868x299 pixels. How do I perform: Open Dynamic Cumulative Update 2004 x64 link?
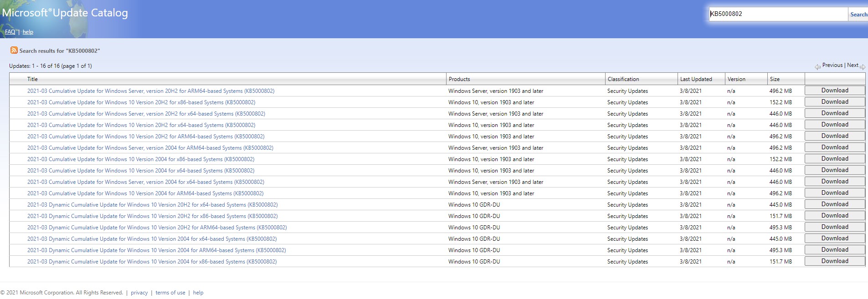point(152,239)
